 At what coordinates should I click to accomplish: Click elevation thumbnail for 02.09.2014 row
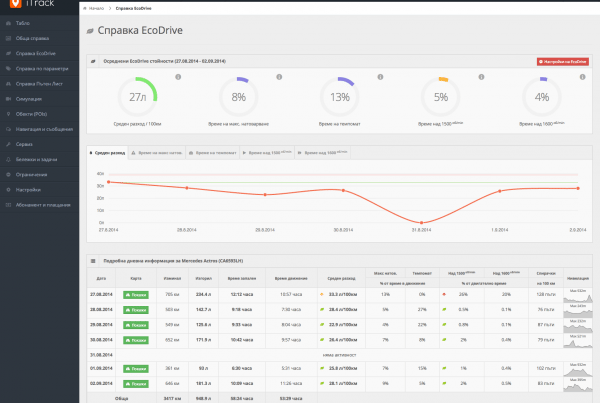coord(578,384)
